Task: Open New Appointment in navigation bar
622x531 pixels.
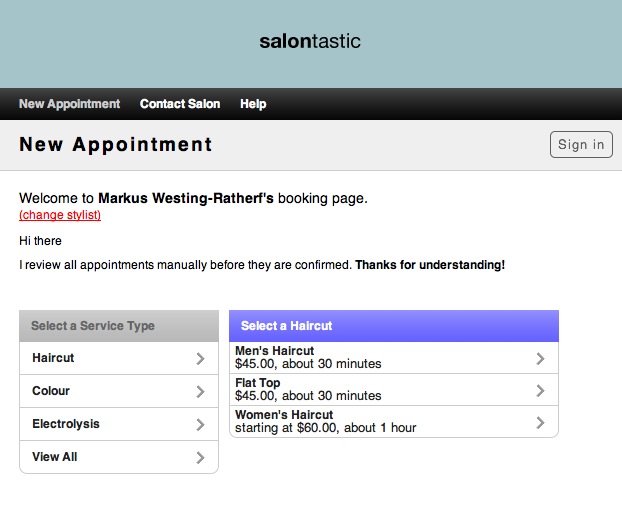Action: tap(69, 104)
